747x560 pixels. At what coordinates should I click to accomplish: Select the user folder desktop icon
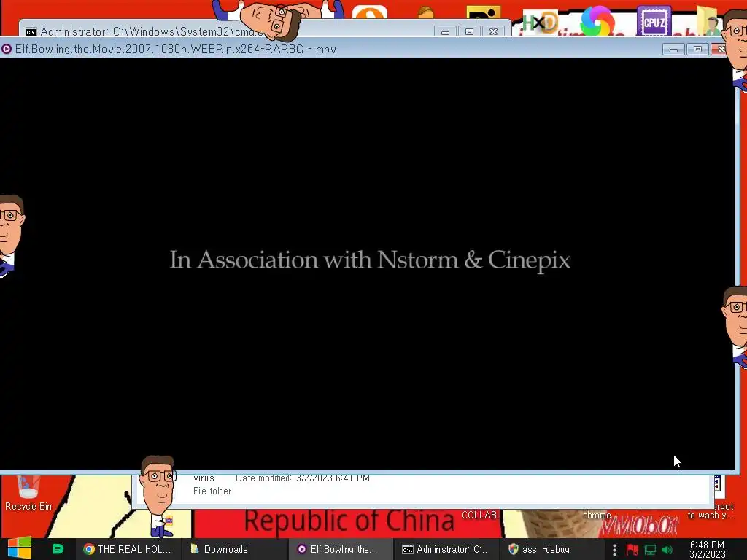[708, 21]
